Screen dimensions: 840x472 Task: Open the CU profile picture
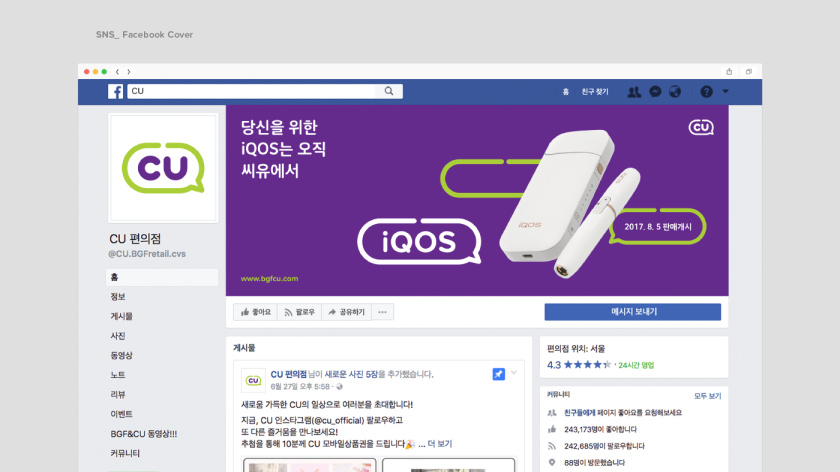click(x=163, y=168)
